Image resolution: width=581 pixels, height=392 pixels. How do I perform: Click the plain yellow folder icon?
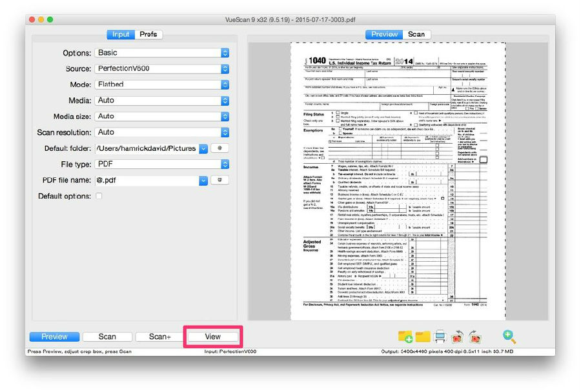coord(423,336)
